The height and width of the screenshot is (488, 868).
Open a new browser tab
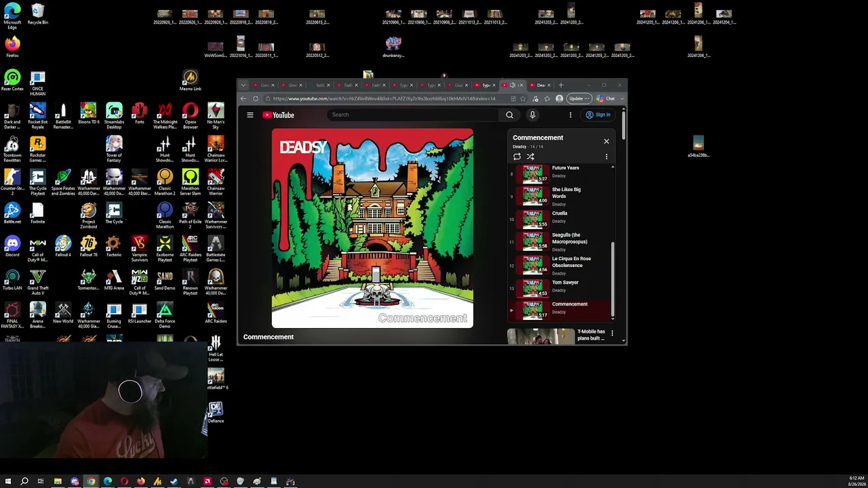click(561, 85)
